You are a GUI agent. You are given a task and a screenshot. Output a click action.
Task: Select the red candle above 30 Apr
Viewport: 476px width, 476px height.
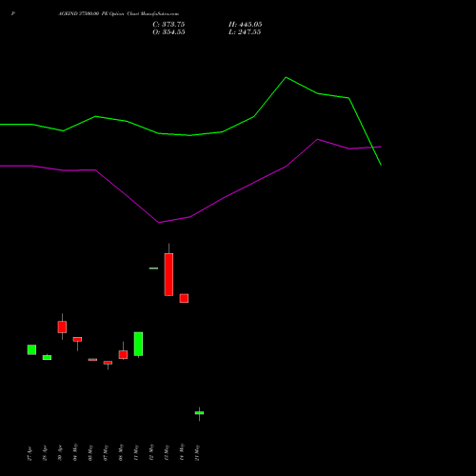point(62,327)
